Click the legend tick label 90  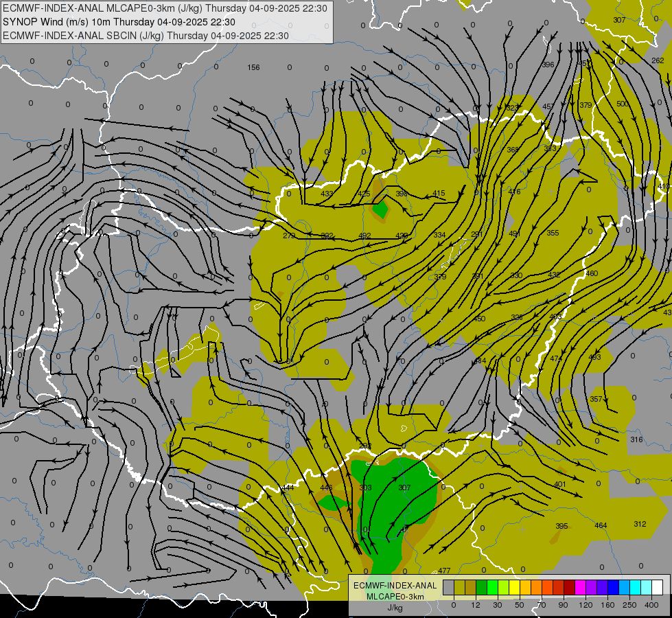click(563, 605)
